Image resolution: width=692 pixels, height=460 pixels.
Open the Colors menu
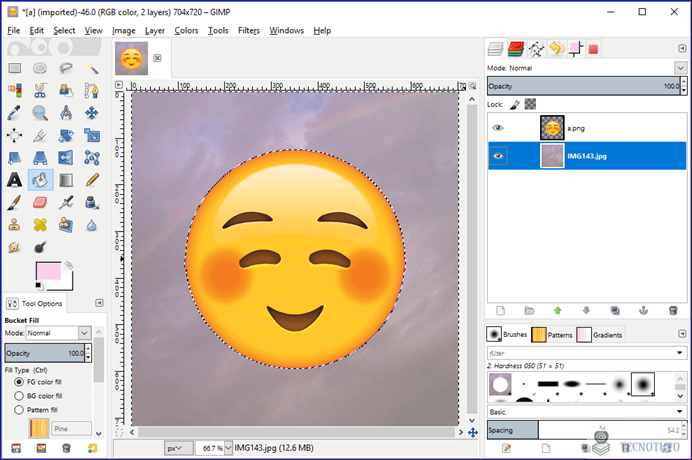(x=186, y=30)
